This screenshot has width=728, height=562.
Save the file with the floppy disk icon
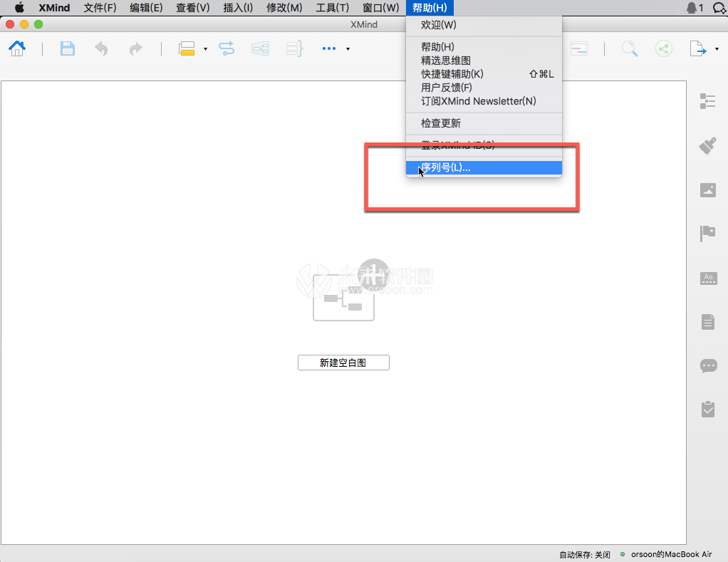point(68,48)
